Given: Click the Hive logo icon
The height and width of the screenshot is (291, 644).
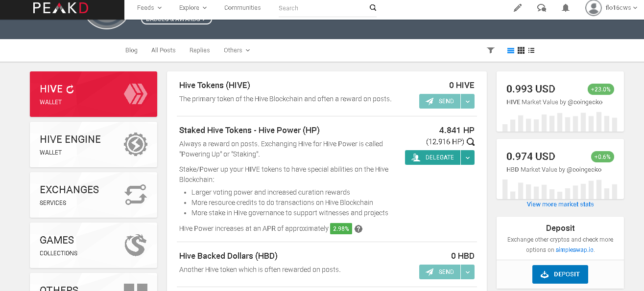Looking at the screenshot, I should tap(136, 94).
